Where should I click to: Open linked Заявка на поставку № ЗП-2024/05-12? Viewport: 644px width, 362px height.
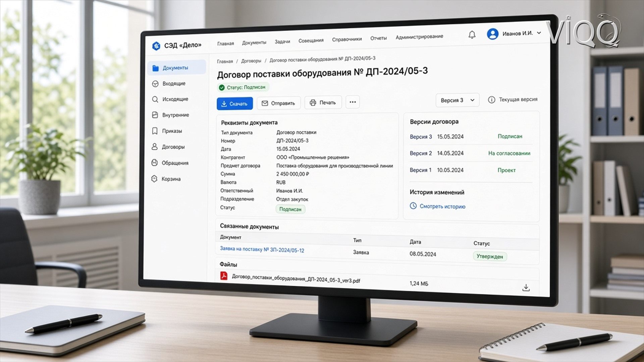point(262,249)
